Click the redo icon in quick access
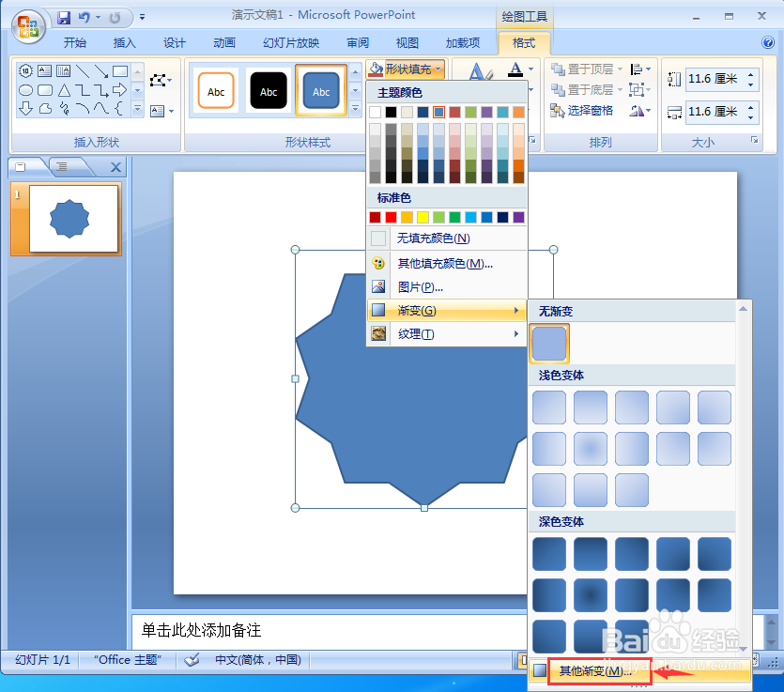 pyautogui.click(x=115, y=18)
